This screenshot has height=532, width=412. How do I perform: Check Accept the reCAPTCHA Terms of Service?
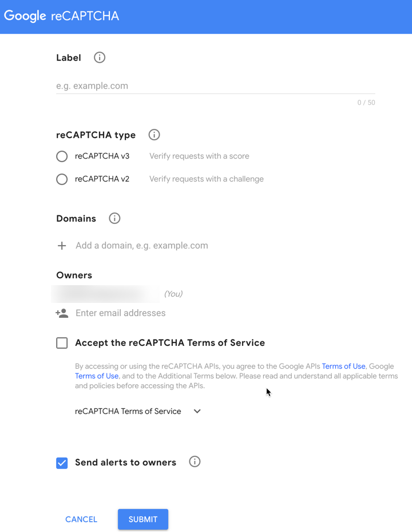tap(62, 342)
